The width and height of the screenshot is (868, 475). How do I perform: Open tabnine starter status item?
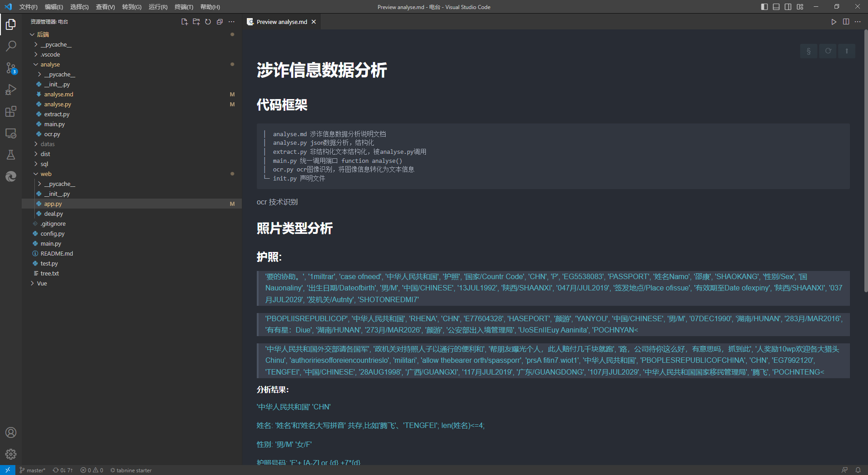tap(131, 470)
